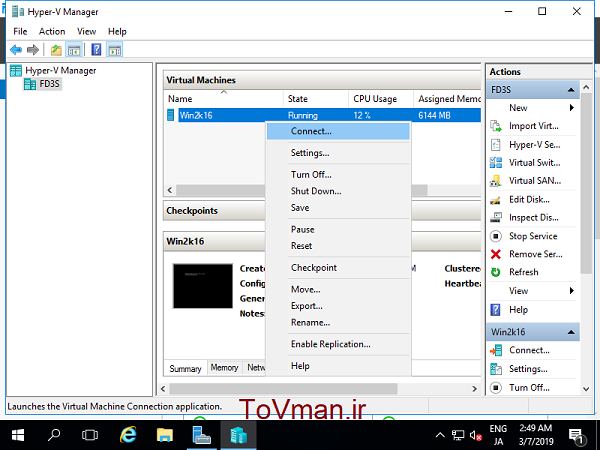The height and width of the screenshot is (450, 600).
Task: Switch to the Summary tab
Action: pyautogui.click(x=186, y=368)
